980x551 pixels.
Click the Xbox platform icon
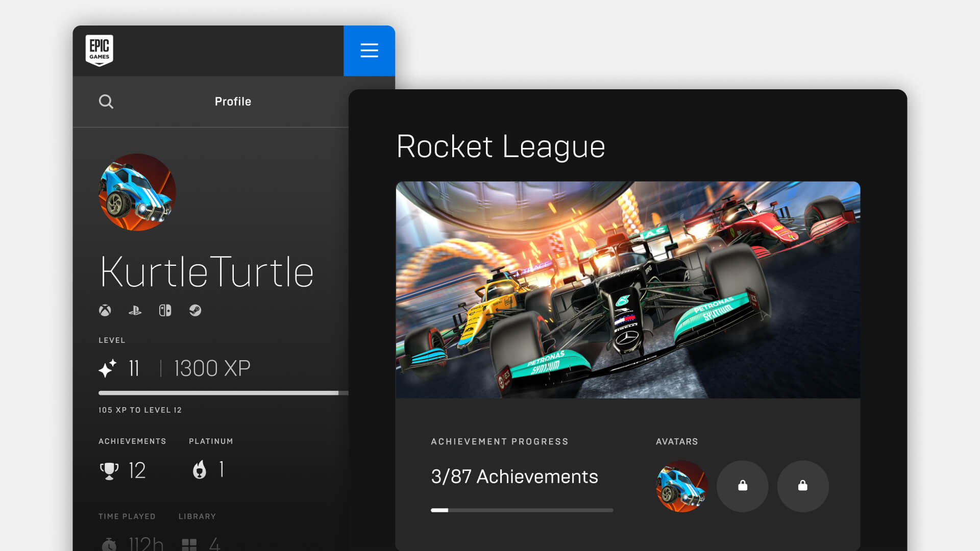click(105, 310)
